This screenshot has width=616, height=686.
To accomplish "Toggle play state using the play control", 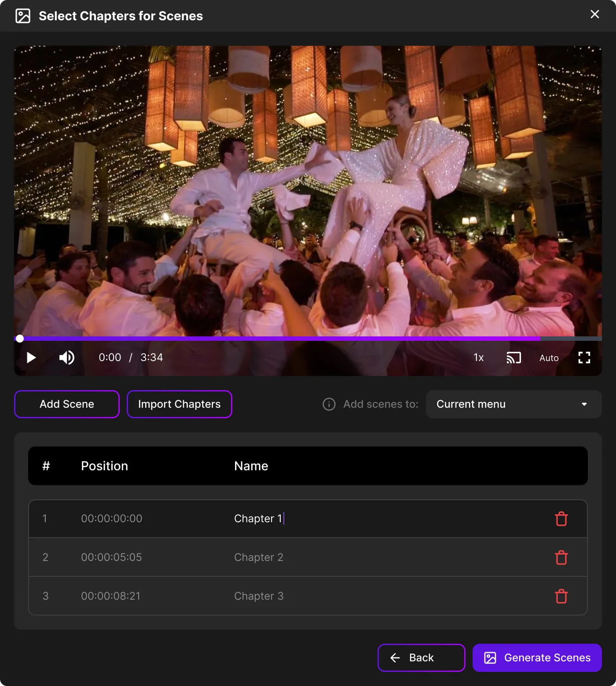I will 31,358.
